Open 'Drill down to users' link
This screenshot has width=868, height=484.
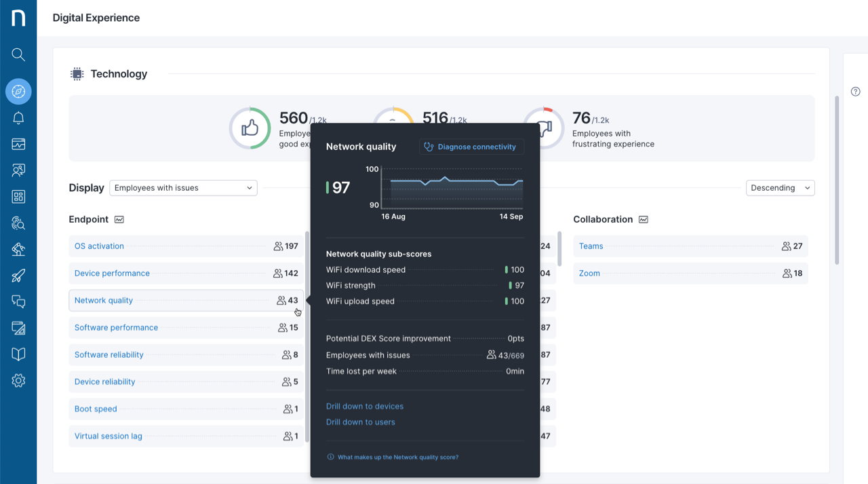[360, 422]
